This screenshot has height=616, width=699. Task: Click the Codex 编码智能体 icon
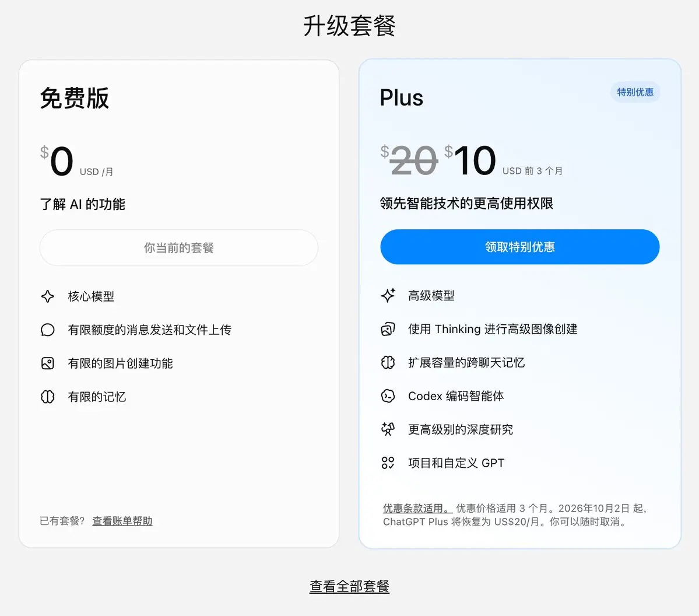tap(388, 395)
